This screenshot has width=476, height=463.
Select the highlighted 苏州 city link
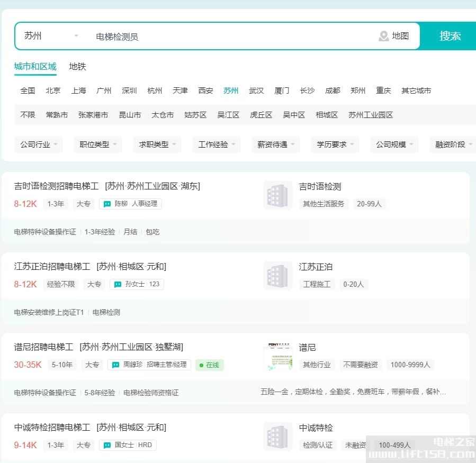[x=231, y=90]
